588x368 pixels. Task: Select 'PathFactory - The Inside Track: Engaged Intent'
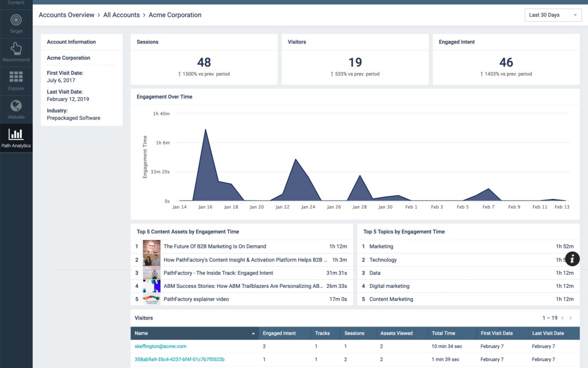click(x=218, y=273)
